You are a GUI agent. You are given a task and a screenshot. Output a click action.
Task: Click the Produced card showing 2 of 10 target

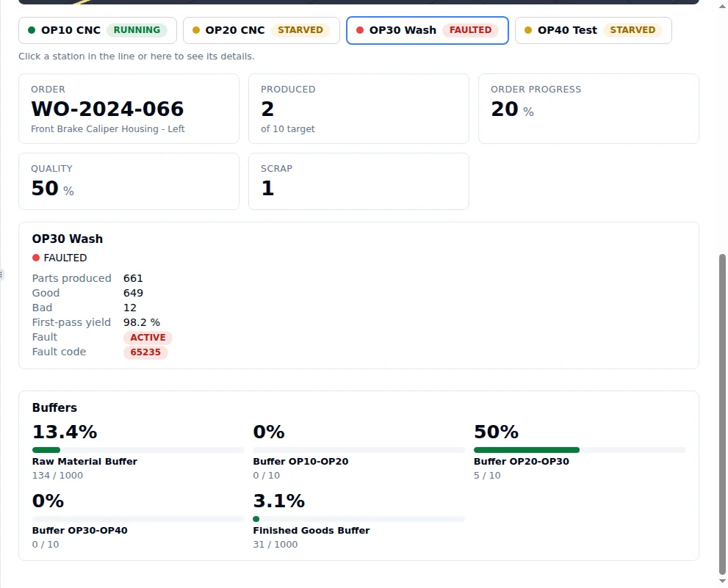(x=359, y=109)
